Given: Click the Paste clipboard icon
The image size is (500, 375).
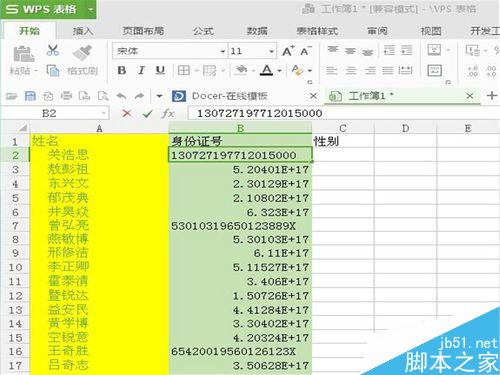Looking at the screenshot, I should pyautogui.click(x=24, y=53).
